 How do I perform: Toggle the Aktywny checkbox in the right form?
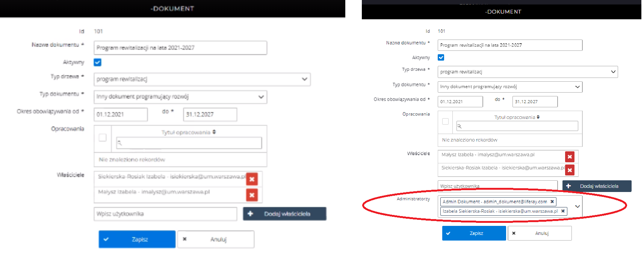click(441, 58)
